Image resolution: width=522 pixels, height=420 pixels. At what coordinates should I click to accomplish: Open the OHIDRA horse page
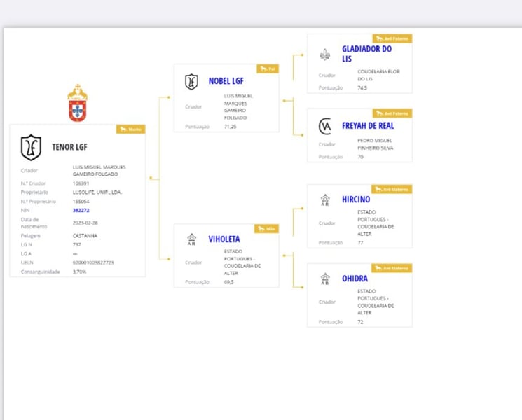click(355, 279)
